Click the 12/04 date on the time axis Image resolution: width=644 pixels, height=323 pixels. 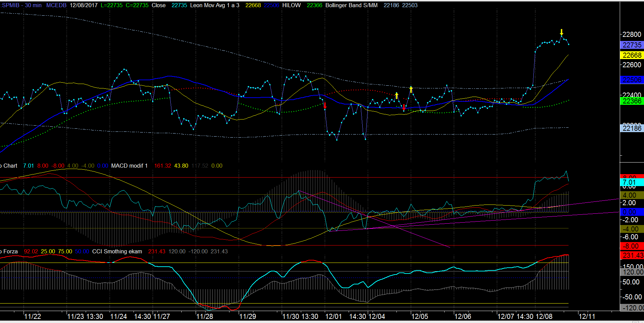click(377, 317)
